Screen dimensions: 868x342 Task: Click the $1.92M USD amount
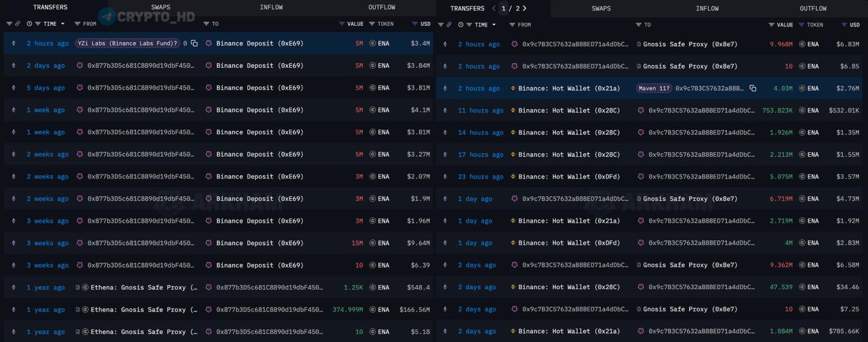[x=848, y=221]
